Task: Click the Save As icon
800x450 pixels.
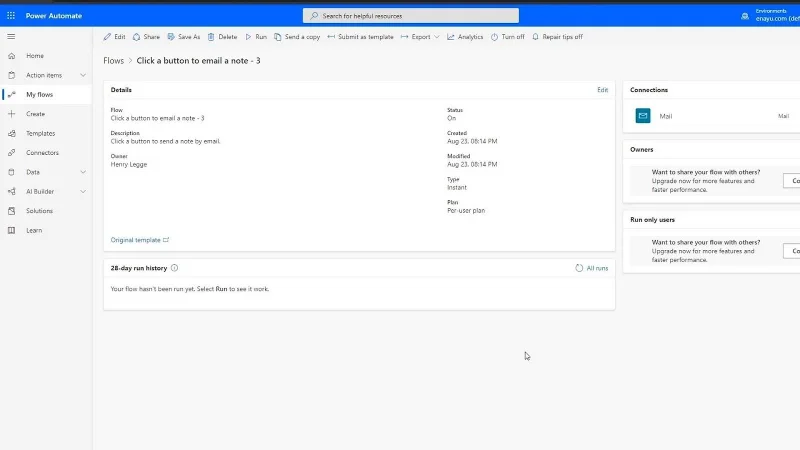Action: point(171,37)
